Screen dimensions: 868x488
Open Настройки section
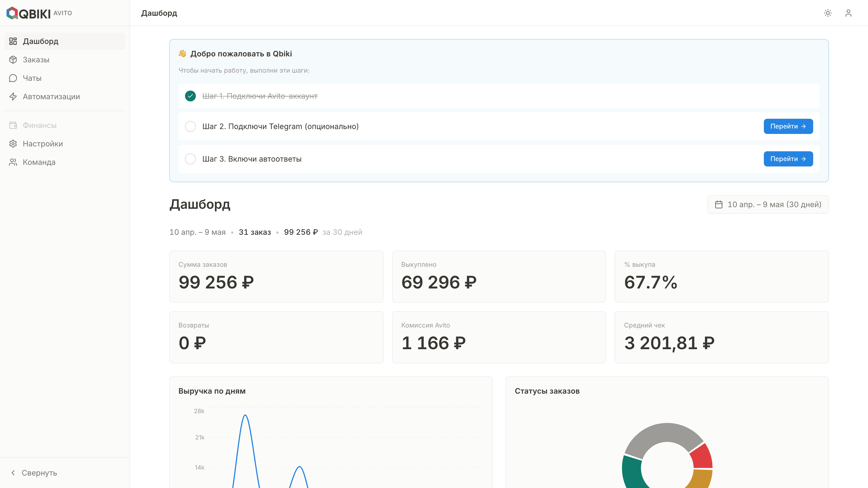click(65, 144)
